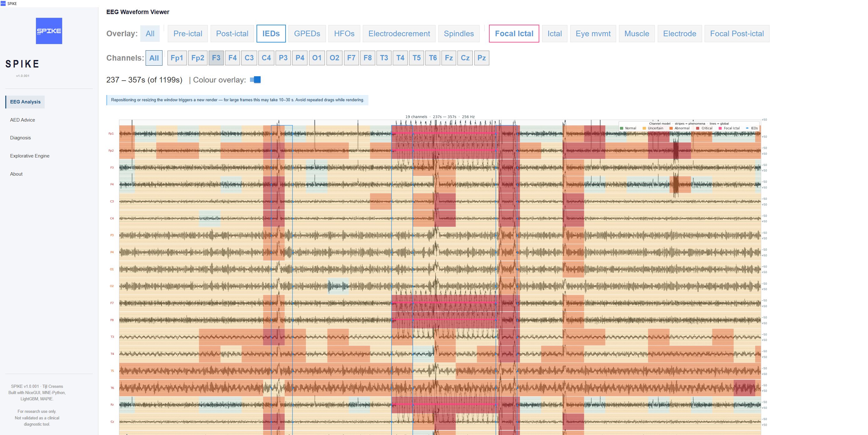Select channel F7
Image resolution: width=868 pixels, height=435 pixels.
tap(351, 58)
